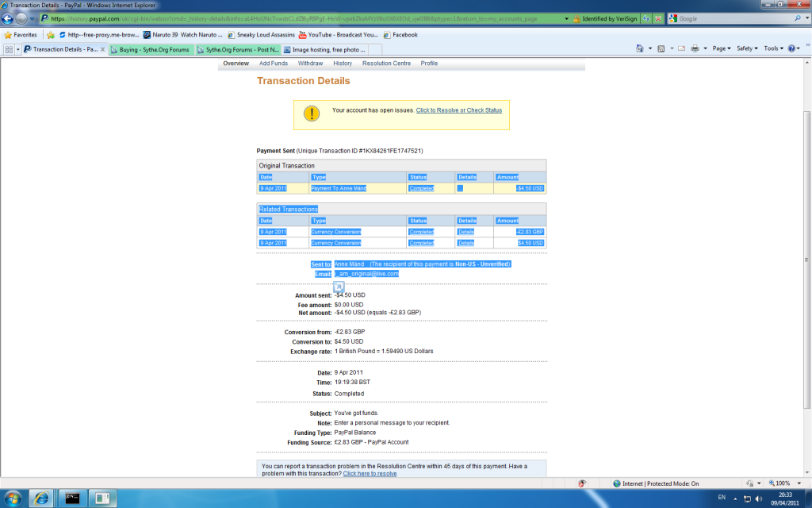Stop loading with the red X icon

click(x=657, y=19)
